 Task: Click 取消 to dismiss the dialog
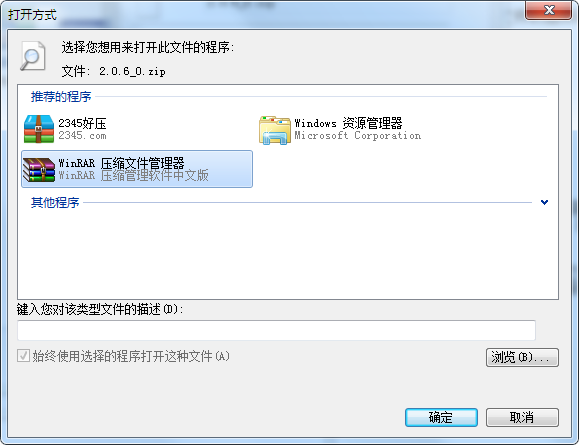pos(522,417)
